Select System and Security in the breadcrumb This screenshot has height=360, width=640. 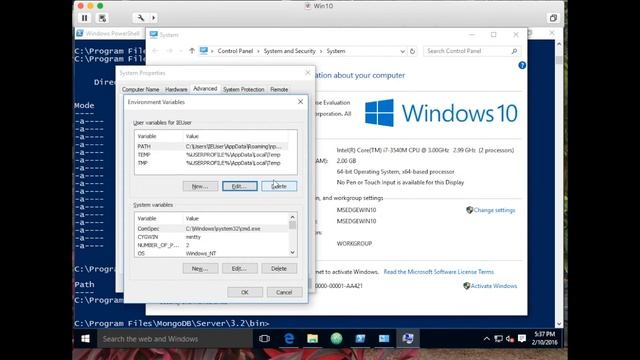click(289, 51)
